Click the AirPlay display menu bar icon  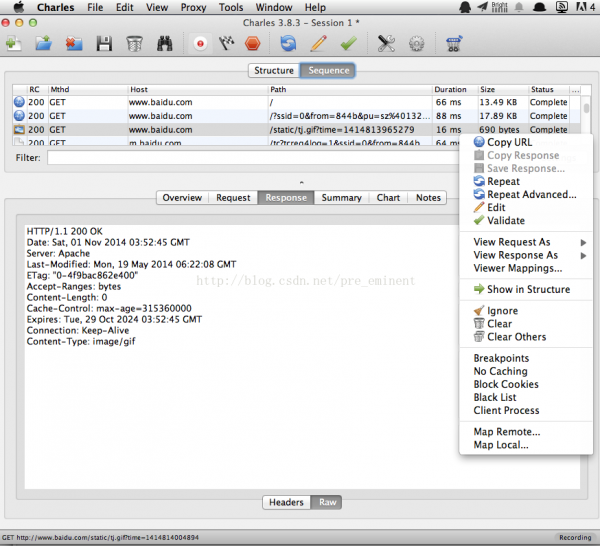click(x=561, y=7)
